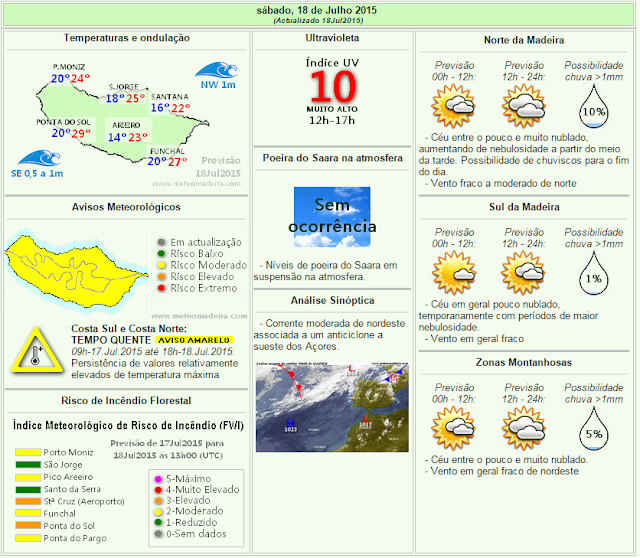Click Santana temperatures 16° 22°
640x558 pixels.
170,108
